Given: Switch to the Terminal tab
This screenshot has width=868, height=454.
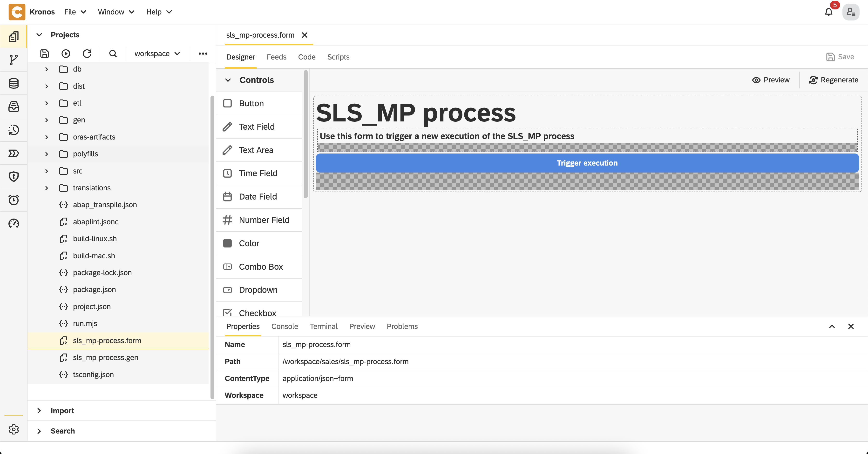Looking at the screenshot, I should (x=324, y=326).
